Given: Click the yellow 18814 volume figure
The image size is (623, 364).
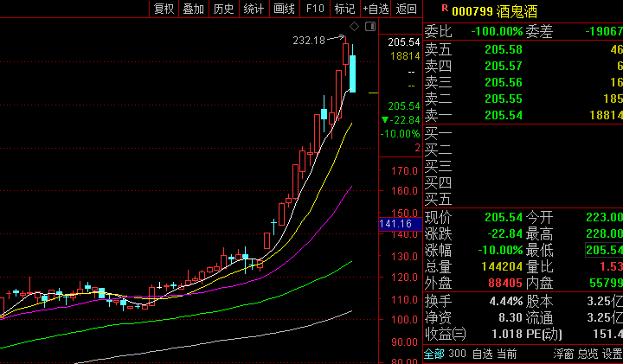Looking at the screenshot, I should point(405,56).
